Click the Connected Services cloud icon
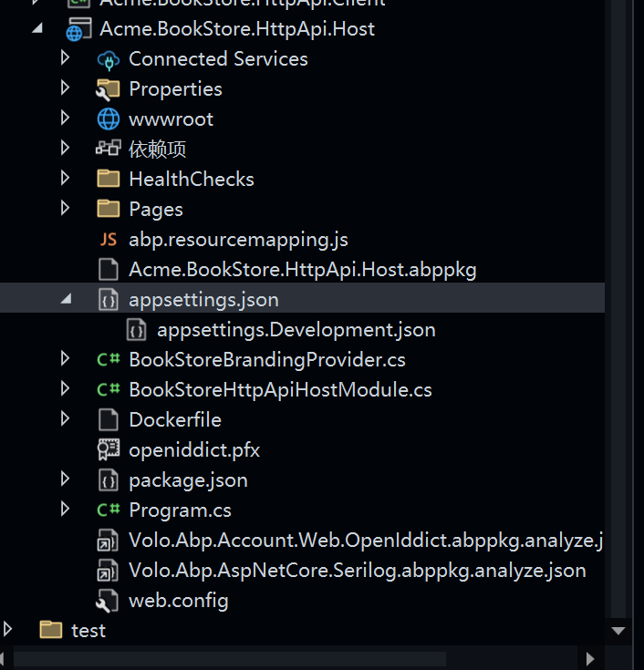644x670 pixels. pos(109,59)
